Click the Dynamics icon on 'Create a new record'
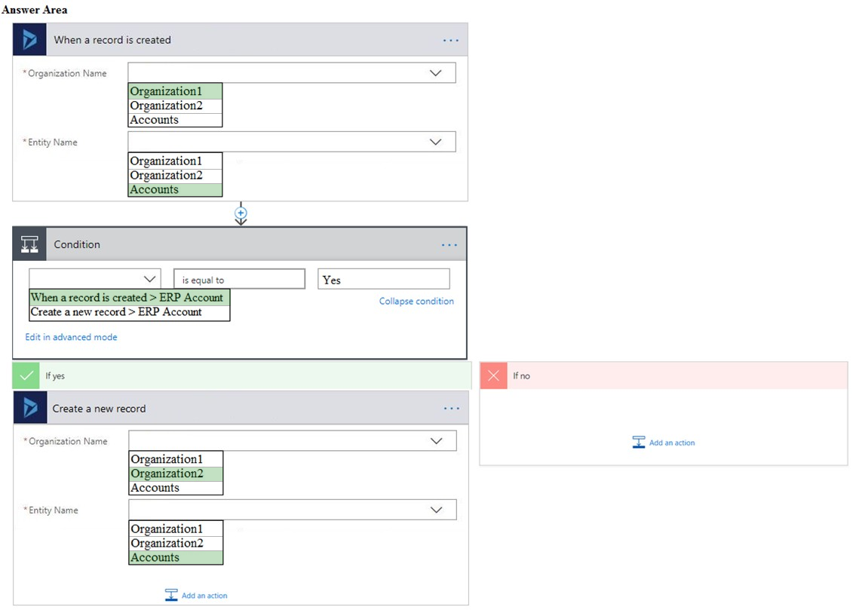 coord(30,408)
